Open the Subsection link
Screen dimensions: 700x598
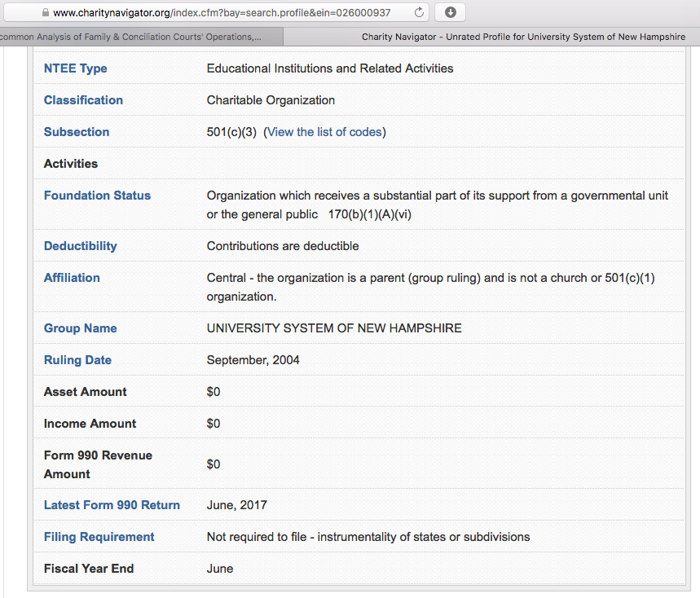pyautogui.click(x=76, y=132)
